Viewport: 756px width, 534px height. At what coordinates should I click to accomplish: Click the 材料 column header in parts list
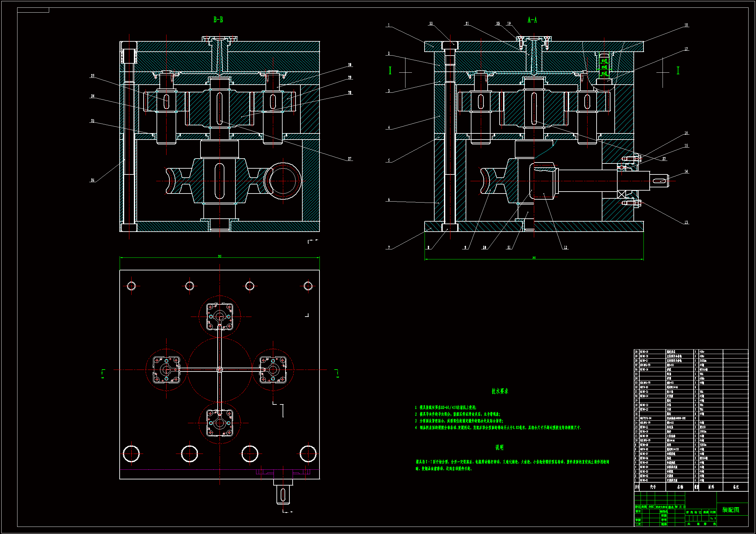tap(711, 487)
